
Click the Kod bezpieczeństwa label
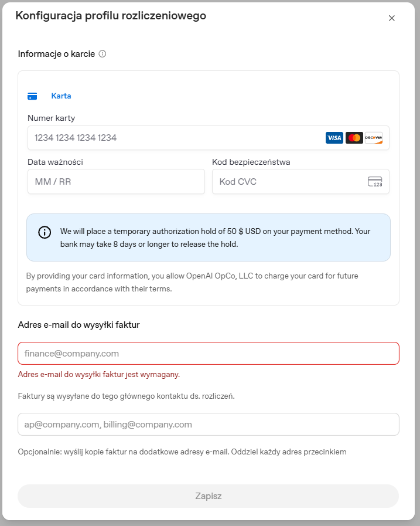click(251, 162)
